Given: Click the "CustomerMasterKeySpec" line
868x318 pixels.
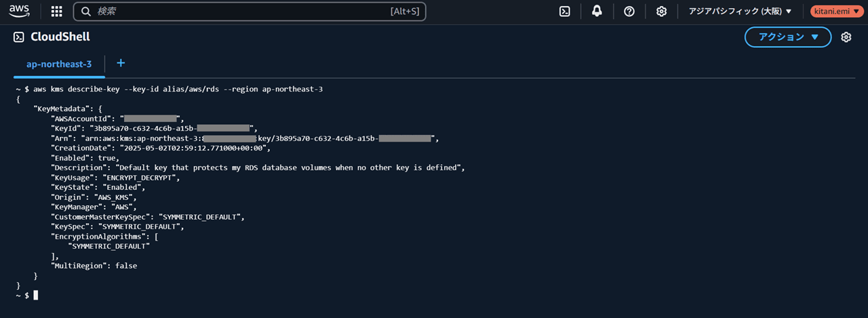Looking at the screenshot, I should (148, 217).
